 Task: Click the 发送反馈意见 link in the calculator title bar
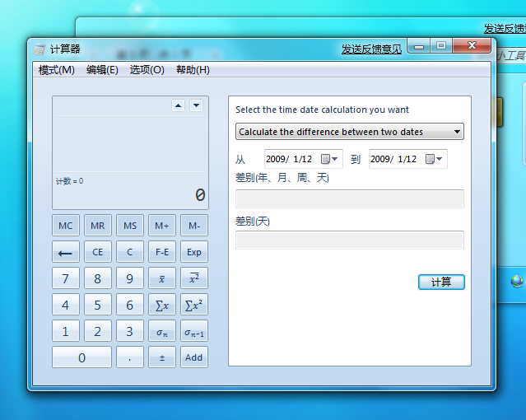point(371,49)
